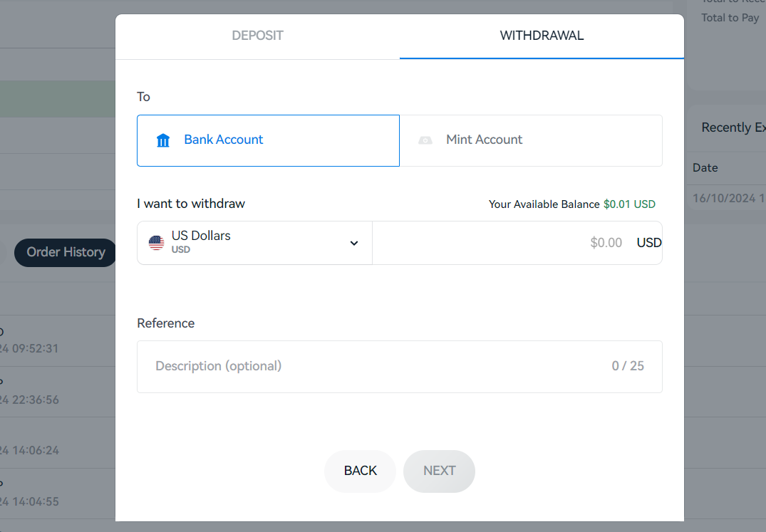Select the WITHDRAWAL tab
The height and width of the screenshot is (532, 766).
click(542, 36)
